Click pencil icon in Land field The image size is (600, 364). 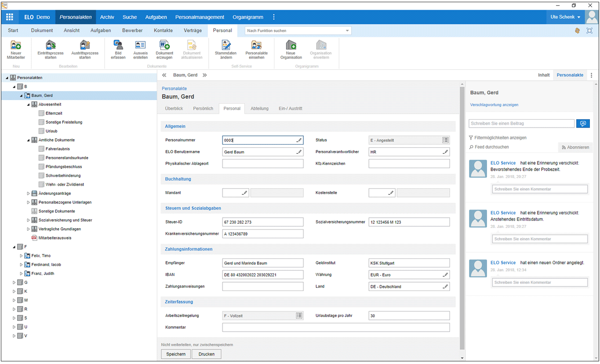point(445,287)
